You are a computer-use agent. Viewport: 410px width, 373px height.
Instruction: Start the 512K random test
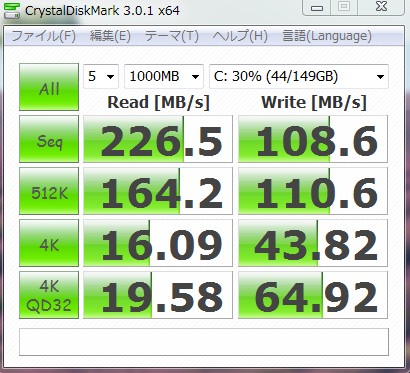point(49,191)
